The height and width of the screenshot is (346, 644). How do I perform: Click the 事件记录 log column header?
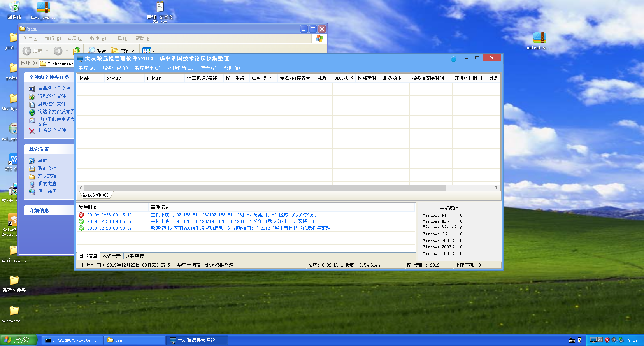click(x=282, y=207)
